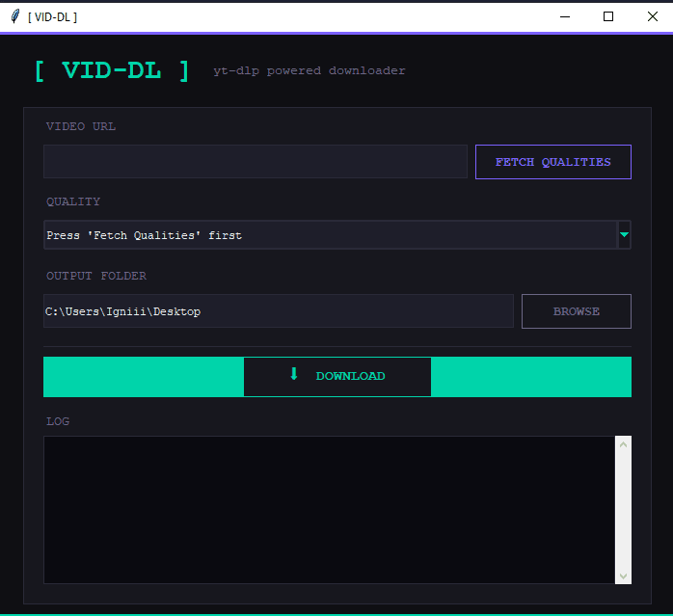Screen dimensions: 673x616
Task: Click the 'OUTPUT FOLDER' label
Action: click(x=96, y=276)
